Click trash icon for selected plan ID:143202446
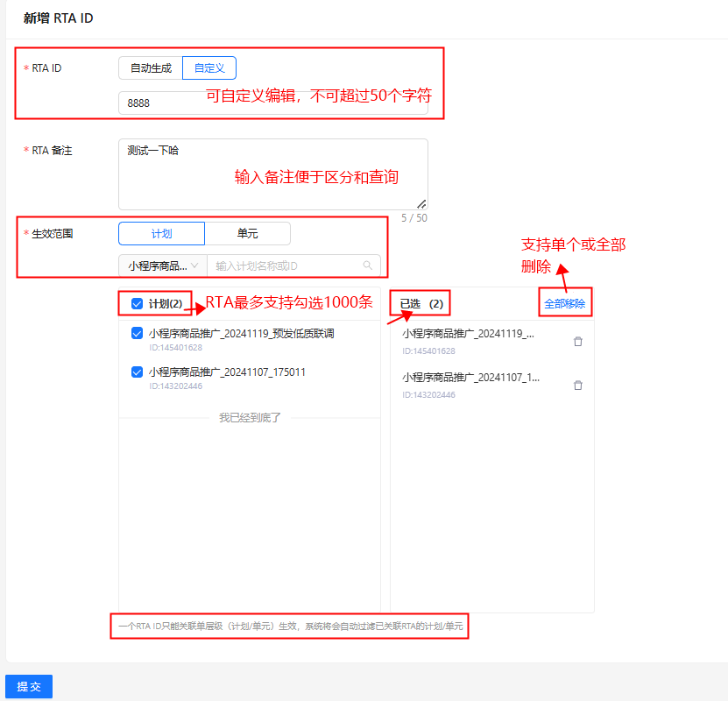Image resolution: width=728 pixels, height=701 pixels. point(577,385)
